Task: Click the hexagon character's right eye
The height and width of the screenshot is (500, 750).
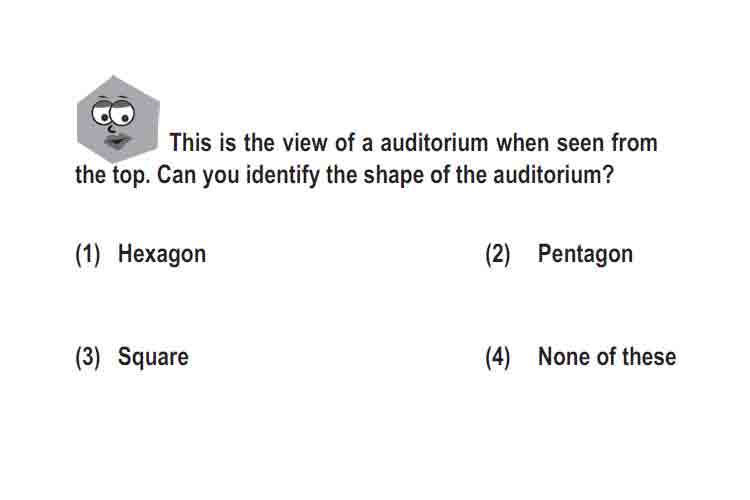Action: [122, 114]
